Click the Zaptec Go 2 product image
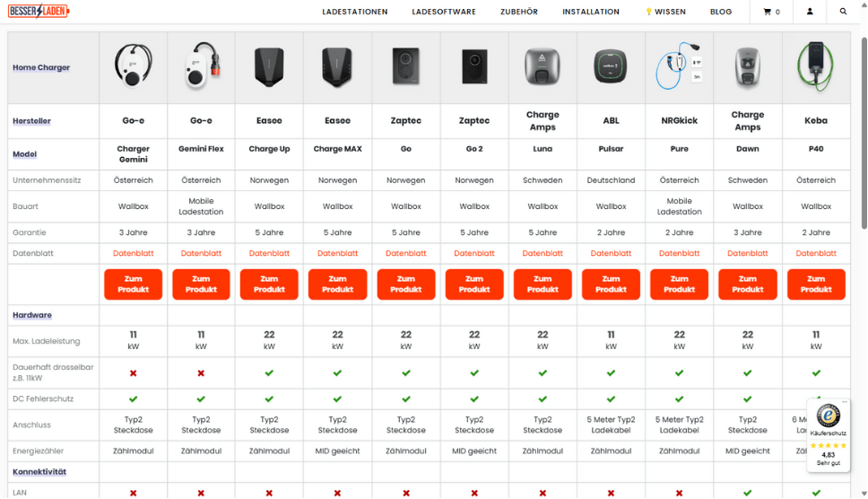This screenshot has width=868, height=499. (474, 66)
